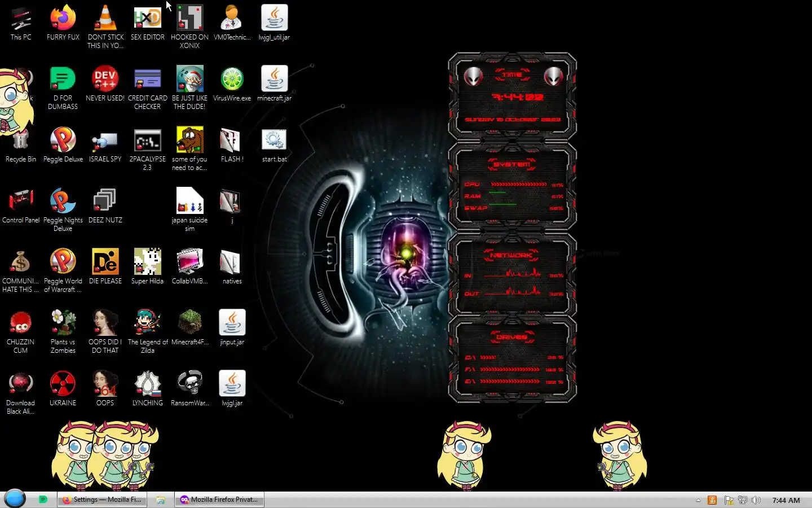Click the Java update tray icon
Viewport: 812px width, 508px height.
pyautogui.click(x=712, y=500)
